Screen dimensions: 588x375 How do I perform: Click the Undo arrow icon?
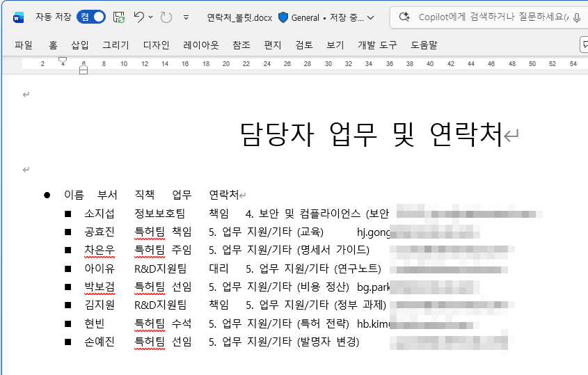139,17
